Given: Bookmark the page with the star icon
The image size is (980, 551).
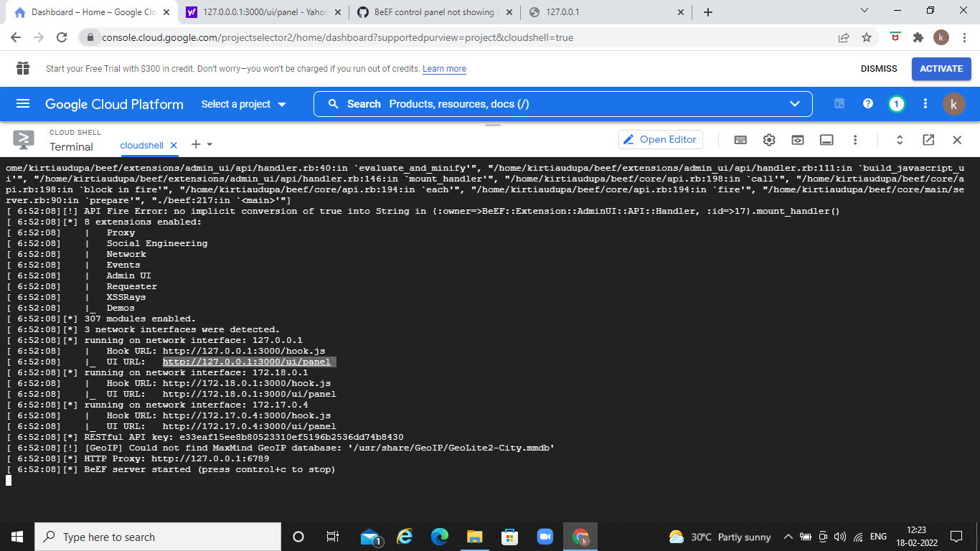Looking at the screenshot, I should (x=866, y=37).
